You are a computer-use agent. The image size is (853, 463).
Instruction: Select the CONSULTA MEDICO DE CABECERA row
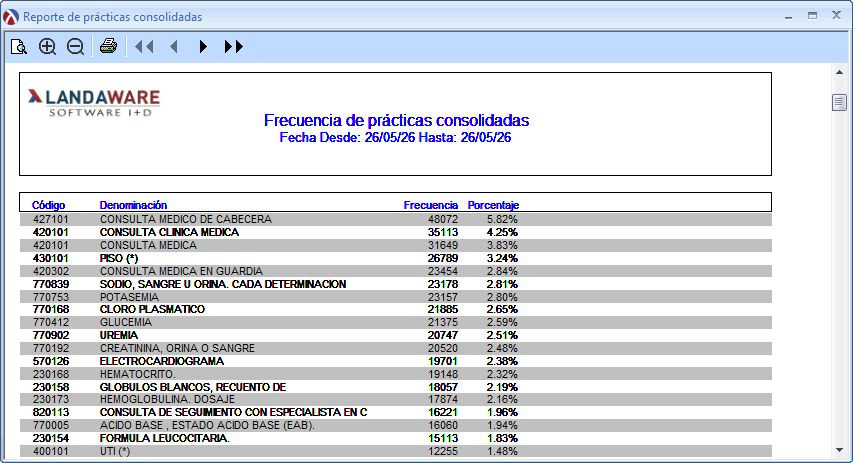395,219
